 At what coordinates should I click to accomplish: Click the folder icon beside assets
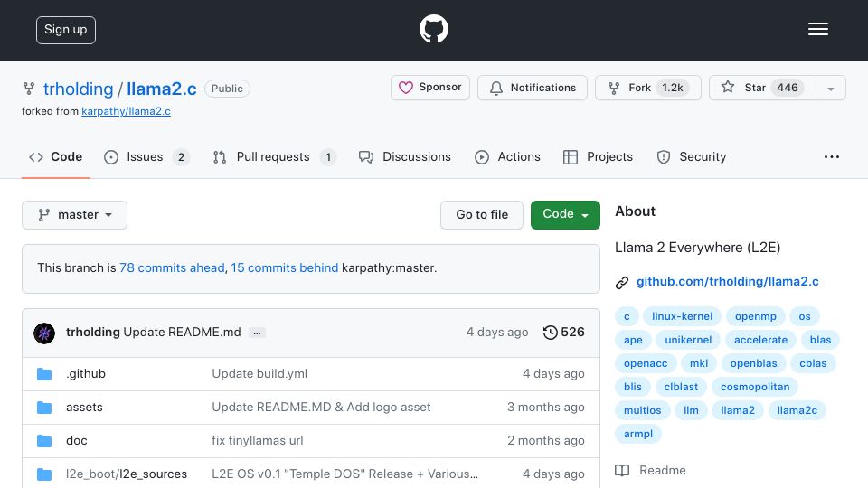click(44, 408)
